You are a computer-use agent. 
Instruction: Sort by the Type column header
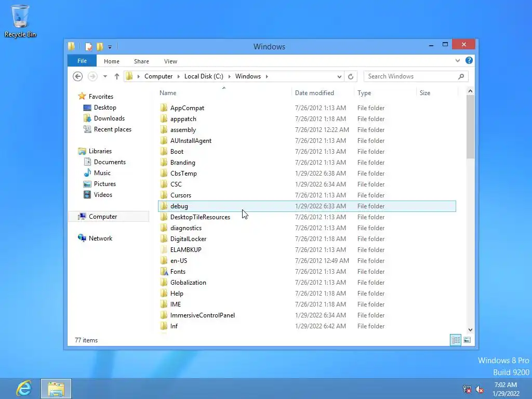point(364,93)
